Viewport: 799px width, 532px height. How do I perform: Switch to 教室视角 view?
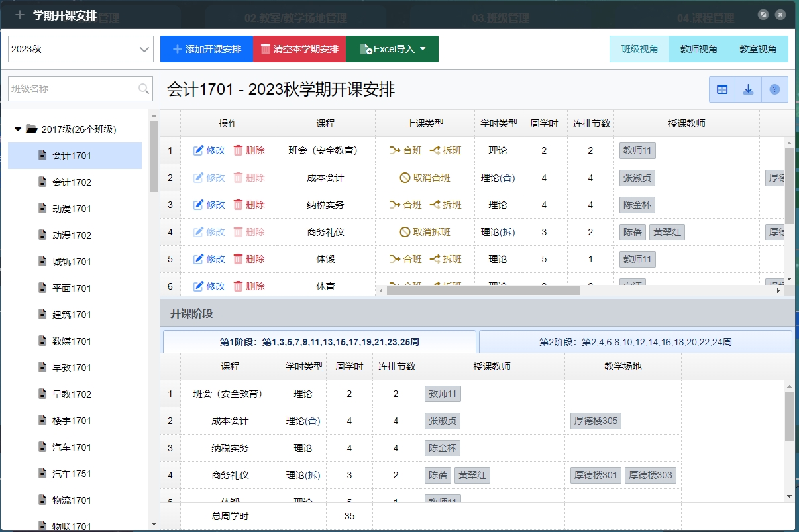pos(758,49)
